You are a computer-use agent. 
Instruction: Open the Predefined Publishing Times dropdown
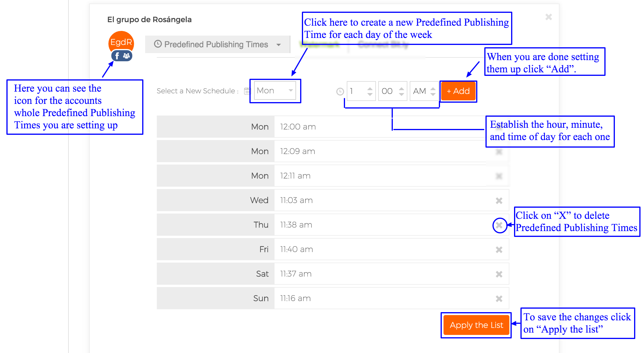pos(217,44)
